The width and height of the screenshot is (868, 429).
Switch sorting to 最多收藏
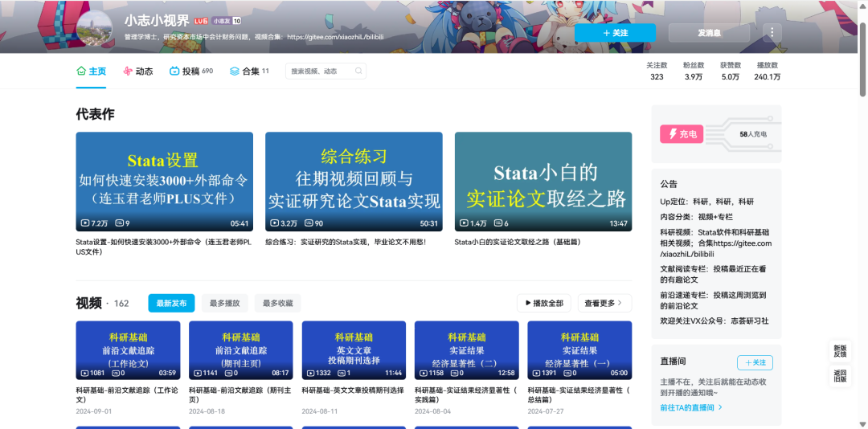pyautogui.click(x=278, y=303)
